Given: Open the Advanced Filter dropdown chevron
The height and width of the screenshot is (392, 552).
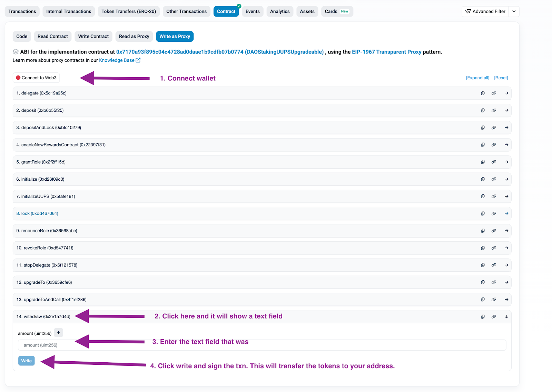Looking at the screenshot, I should [x=514, y=11].
